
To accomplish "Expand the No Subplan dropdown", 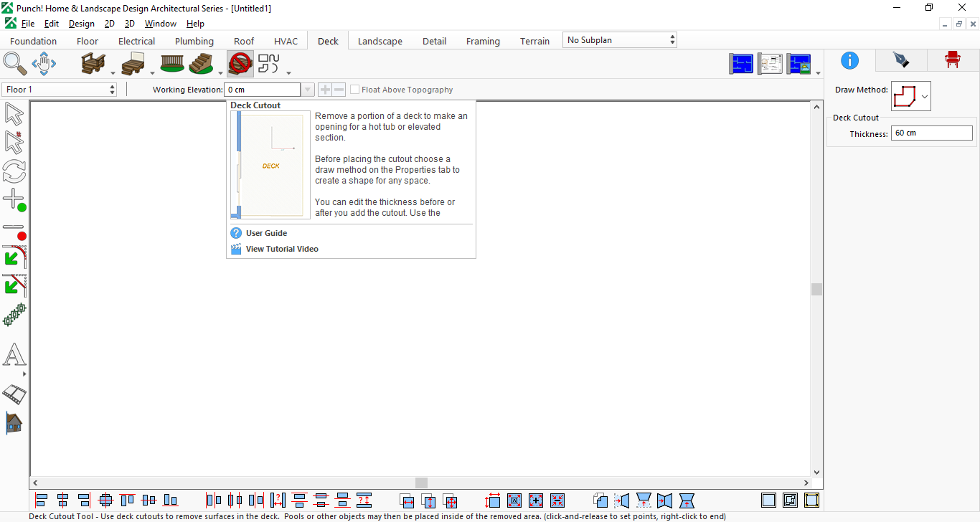I will (x=620, y=40).
